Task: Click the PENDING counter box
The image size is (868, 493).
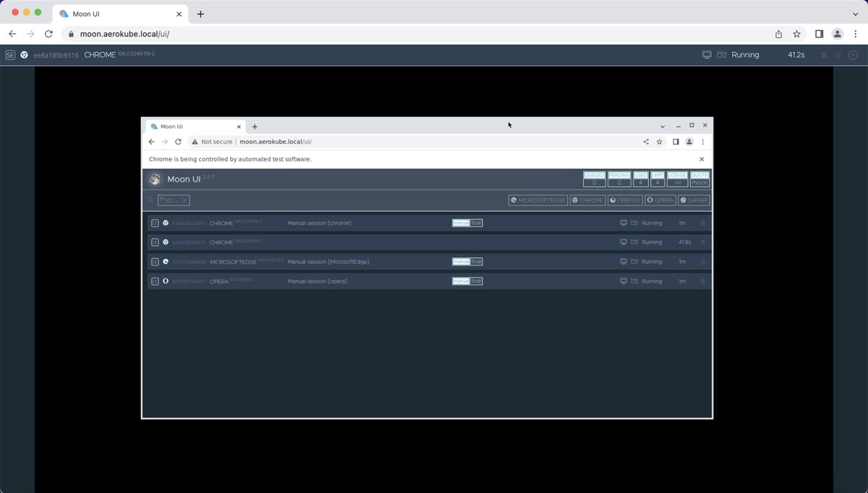Action: point(619,179)
